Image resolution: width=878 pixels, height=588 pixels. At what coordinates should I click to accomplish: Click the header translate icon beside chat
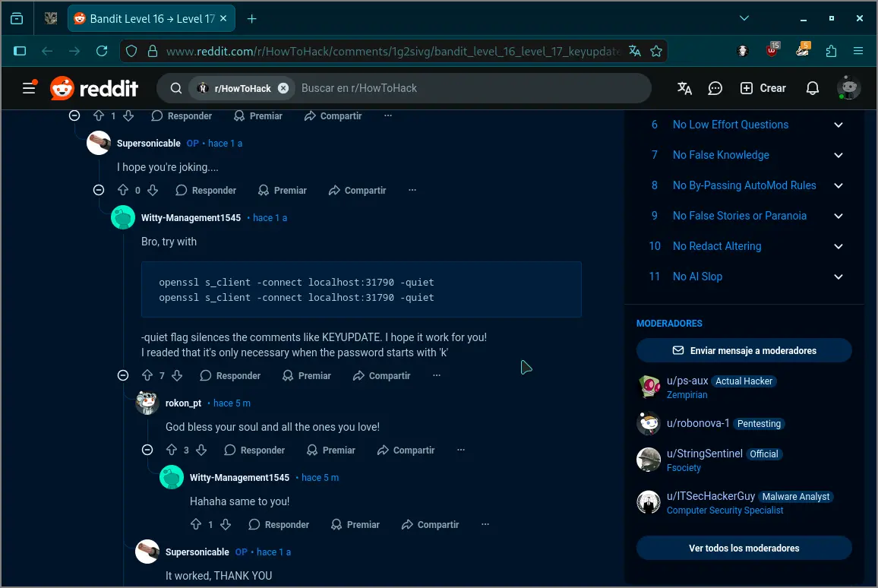tap(684, 88)
